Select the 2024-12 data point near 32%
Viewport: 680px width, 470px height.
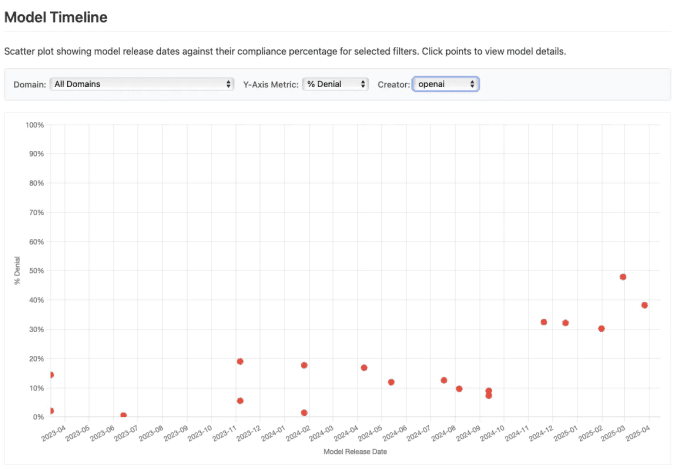pyautogui.click(x=544, y=322)
